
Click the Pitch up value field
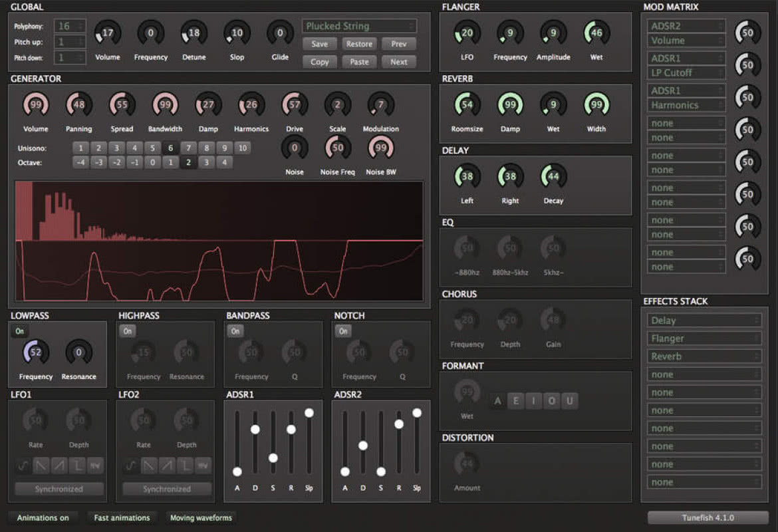pyautogui.click(x=70, y=42)
